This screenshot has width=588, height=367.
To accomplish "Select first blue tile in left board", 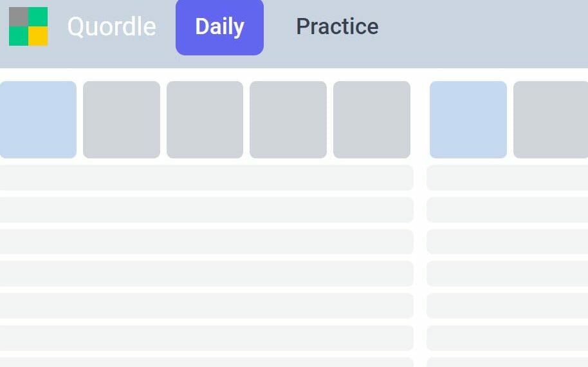I will pyautogui.click(x=38, y=120).
